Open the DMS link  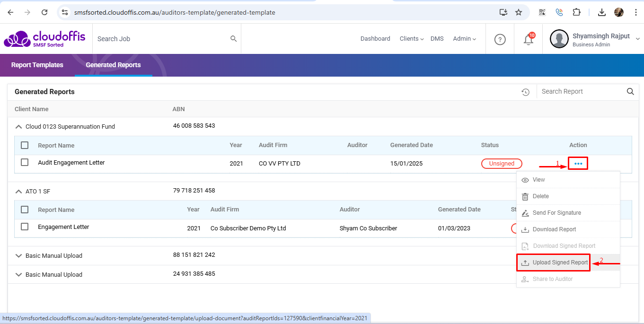437,39
